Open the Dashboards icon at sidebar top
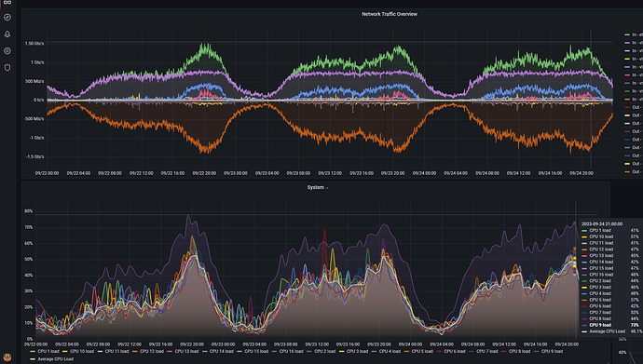Image resolution: width=643 pixels, height=364 pixels. click(x=7, y=2)
